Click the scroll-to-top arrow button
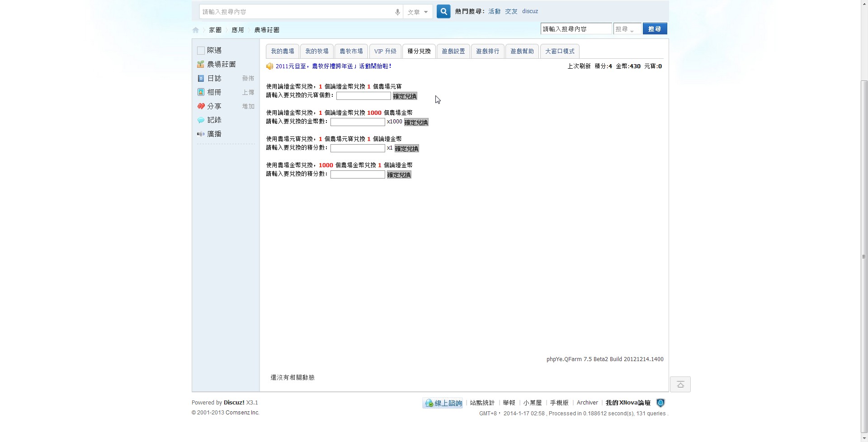The width and height of the screenshot is (868, 442). (x=680, y=385)
